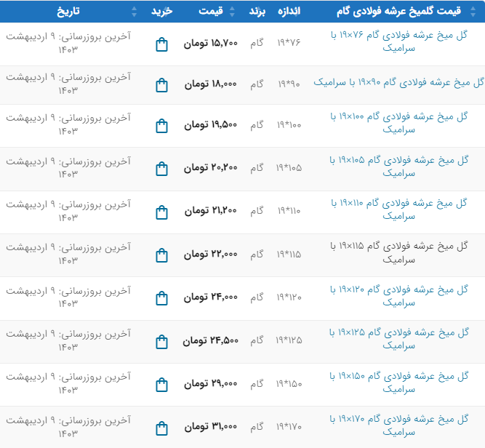Viewport: 485px width, 448px height.
Task: Click the buy icon in the 29,000 تومان row
Action: click(x=161, y=384)
